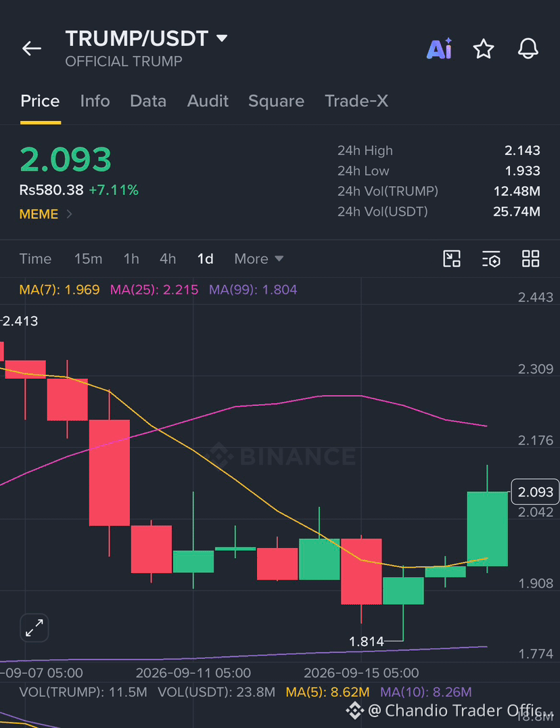Expand the TRUMP/USDT pair dropdown
560x728 pixels.
223,38
